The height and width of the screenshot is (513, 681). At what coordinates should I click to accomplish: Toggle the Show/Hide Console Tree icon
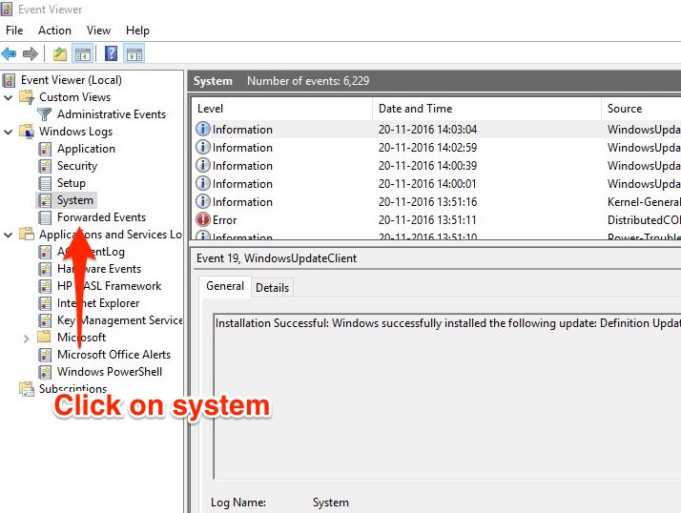click(x=83, y=54)
